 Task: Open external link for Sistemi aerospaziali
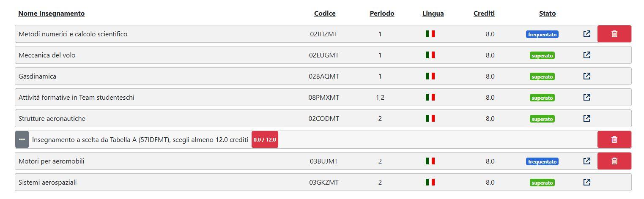click(586, 182)
